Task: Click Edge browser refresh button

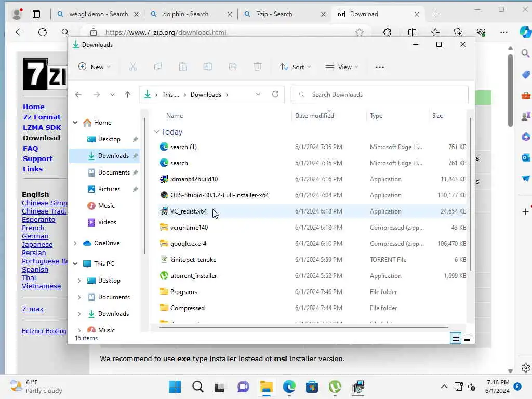Action: pyautogui.click(x=43, y=32)
